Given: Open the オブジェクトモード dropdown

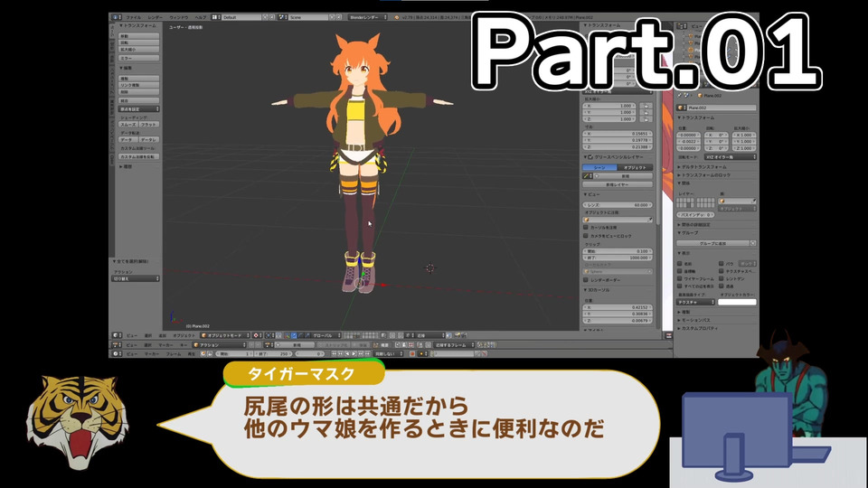Looking at the screenshot, I should [225, 335].
